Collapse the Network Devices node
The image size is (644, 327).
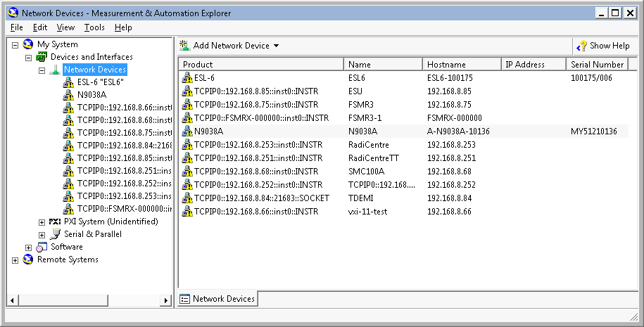(42, 70)
